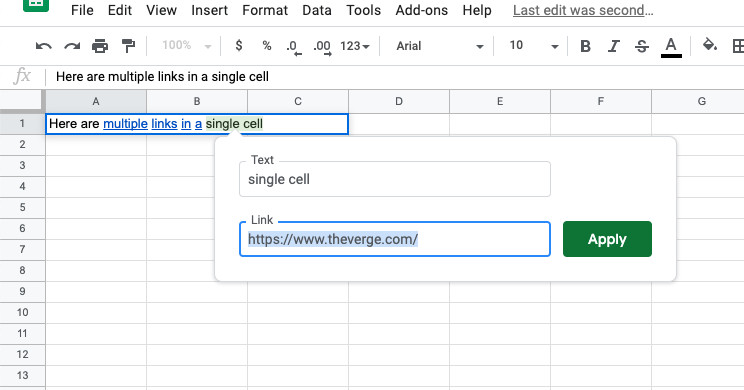Open the Edit menu
The height and width of the screenshot is (390, 744).
tap(120, 10)
